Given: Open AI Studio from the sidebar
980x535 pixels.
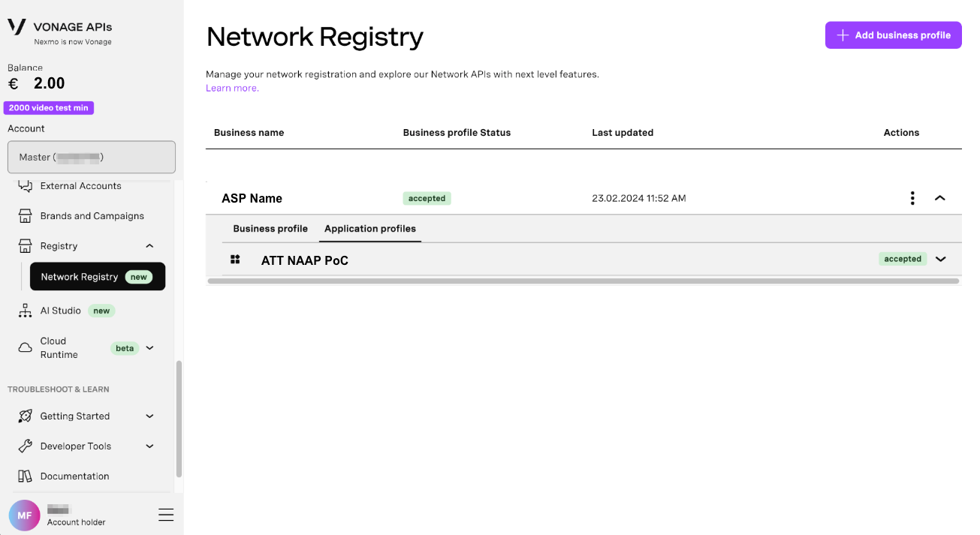Looking at the screenshot, I should [x=60, y=310].
